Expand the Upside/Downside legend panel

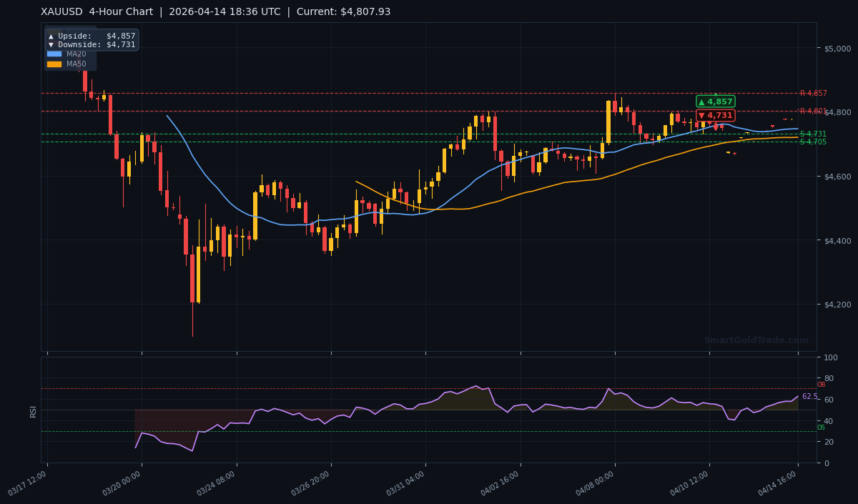92,40
